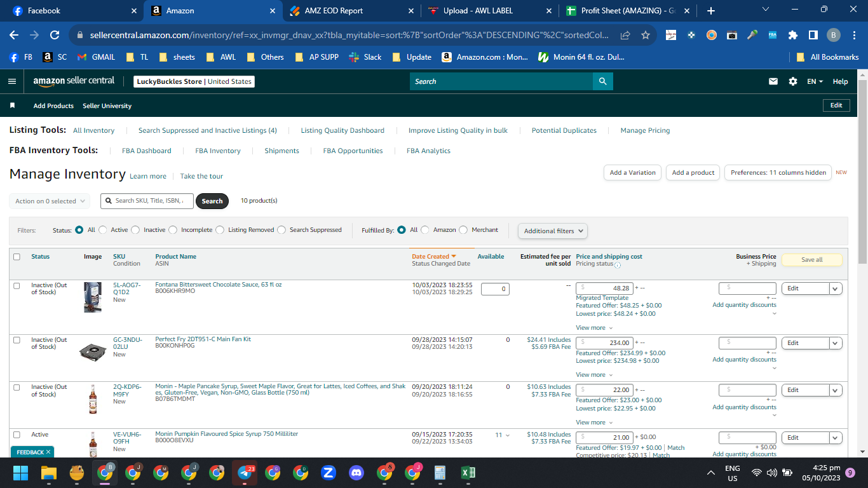Click the camera screenshot extension icon
This screenshot has width=868, height=488.
point(732,36)
